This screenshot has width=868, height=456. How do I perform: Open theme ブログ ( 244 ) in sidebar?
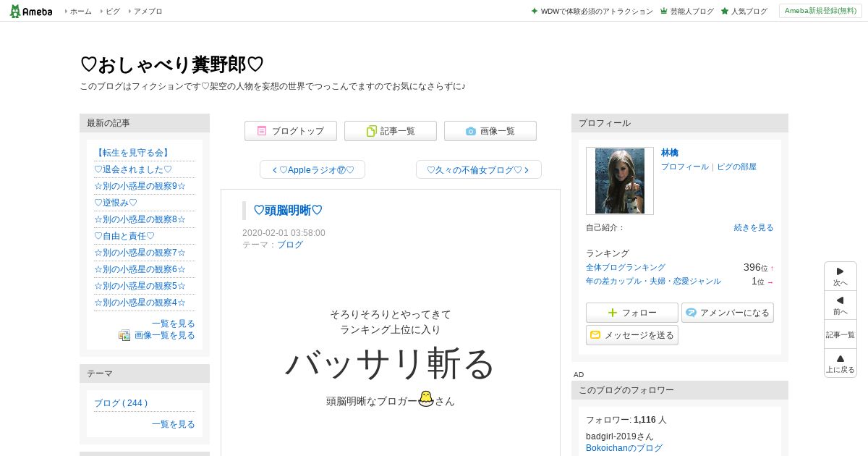click(x=121, y=403)
